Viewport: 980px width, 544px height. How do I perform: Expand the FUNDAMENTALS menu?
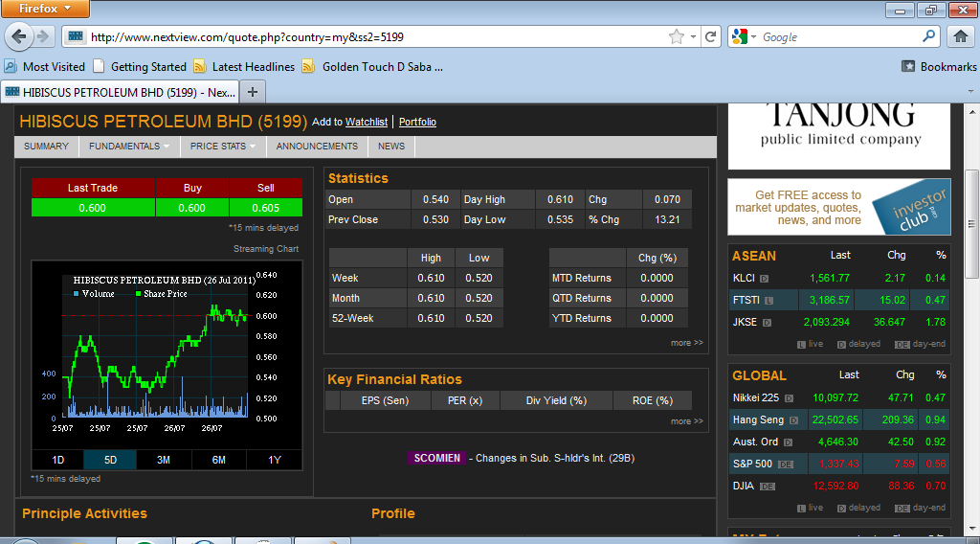point(129,146)
